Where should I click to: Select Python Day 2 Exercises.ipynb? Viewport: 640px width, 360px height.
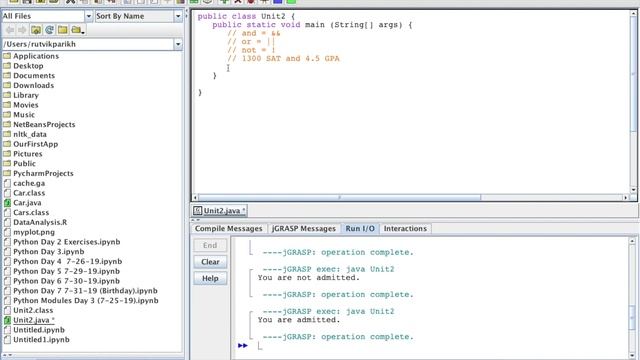67,242
